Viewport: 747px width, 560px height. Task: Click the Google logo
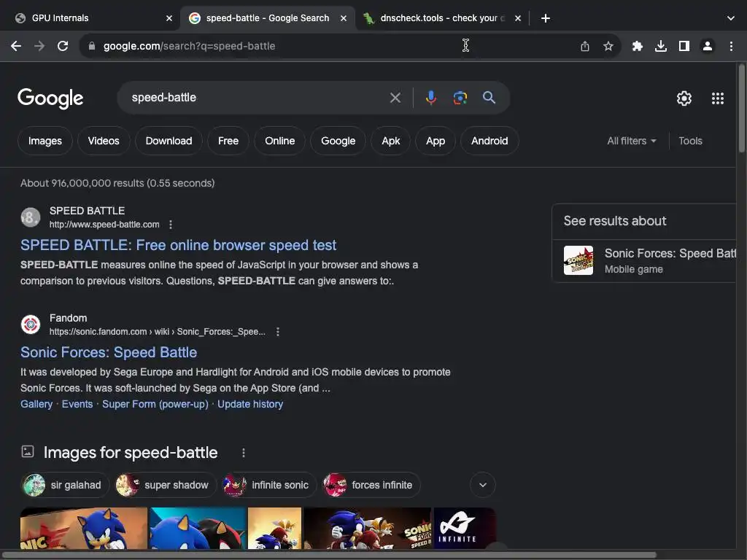pos(50,98)
